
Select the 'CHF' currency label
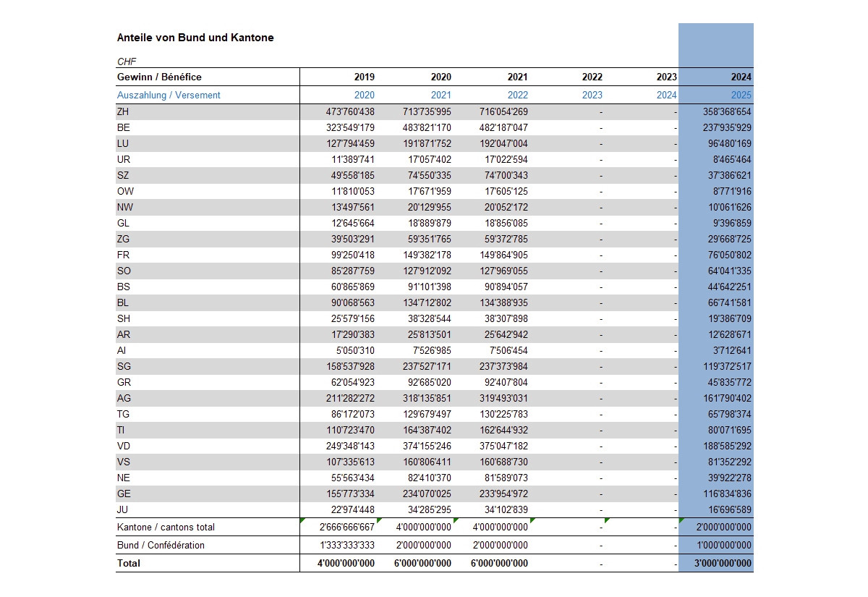click(127, 62)
